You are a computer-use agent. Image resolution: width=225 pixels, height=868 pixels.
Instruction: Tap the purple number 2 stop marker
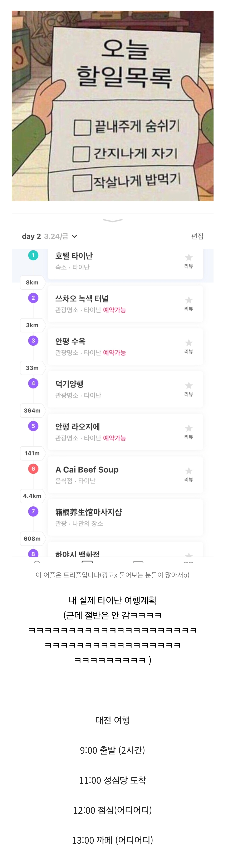[x=33, y=298]
